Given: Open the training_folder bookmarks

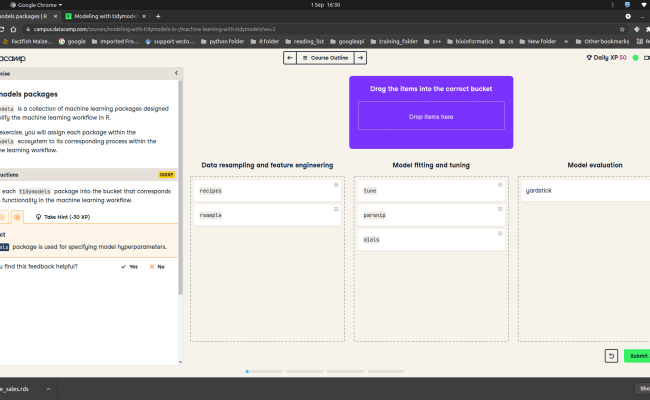Looking at the screenshot, I should pos(394,41).
